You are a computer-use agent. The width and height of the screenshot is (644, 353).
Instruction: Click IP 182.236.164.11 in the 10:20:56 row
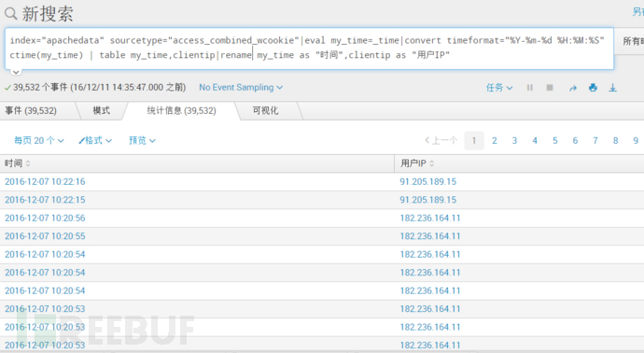click(430, 218)
